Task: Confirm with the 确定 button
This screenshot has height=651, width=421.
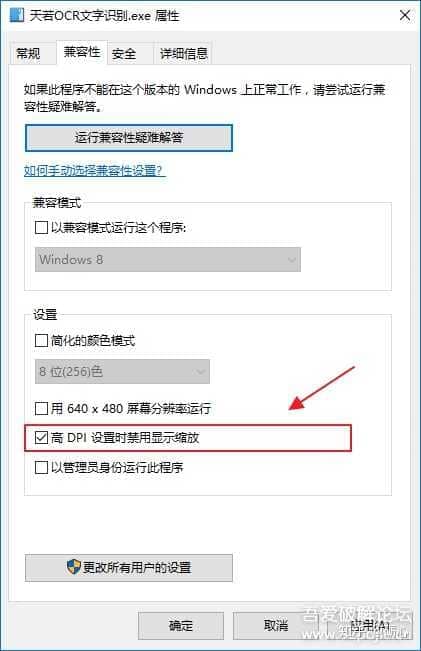Action: [x=181, y=626]
